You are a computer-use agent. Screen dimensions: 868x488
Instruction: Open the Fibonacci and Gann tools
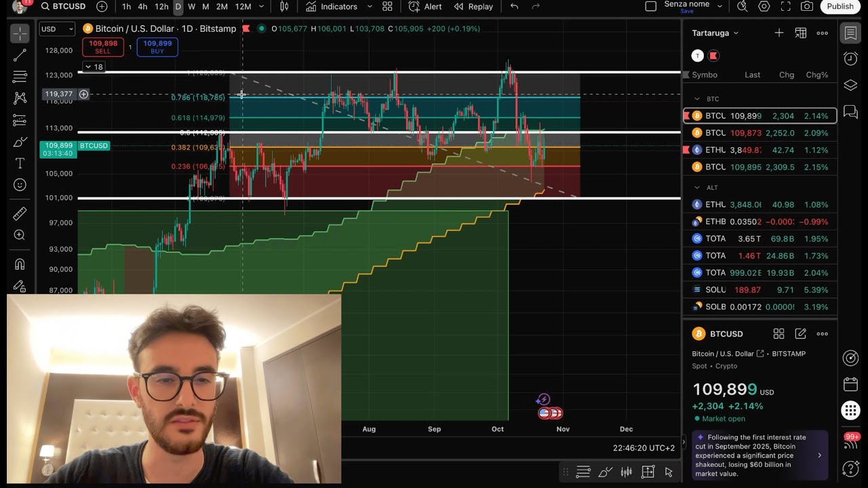click(x=20, y=77)
